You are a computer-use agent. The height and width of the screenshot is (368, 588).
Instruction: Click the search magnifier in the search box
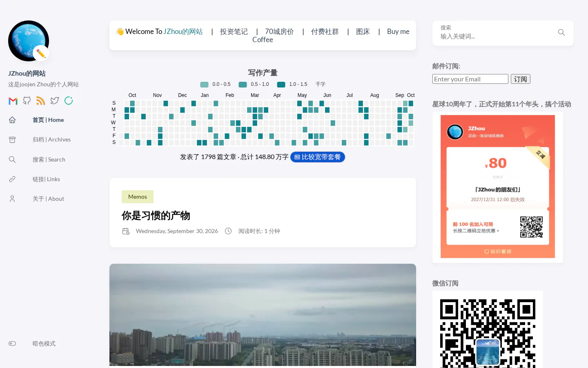coord(561,32)
